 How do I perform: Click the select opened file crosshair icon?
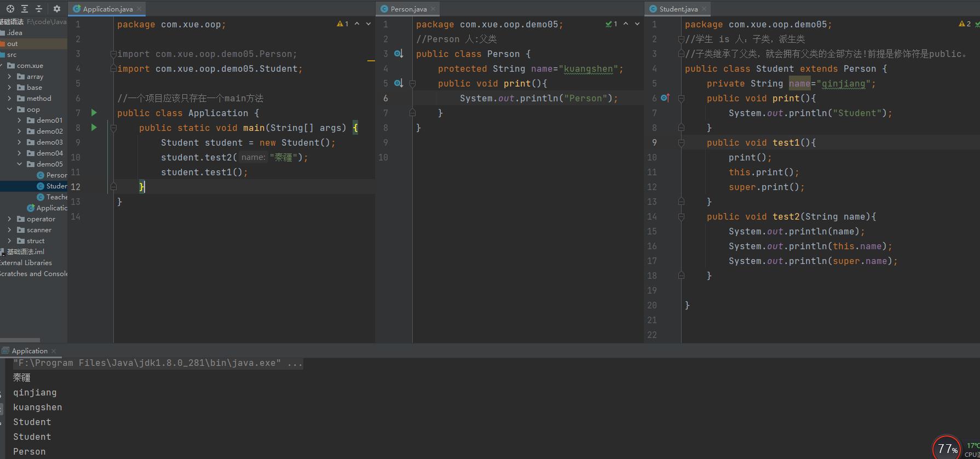click(x=10, y=9)
